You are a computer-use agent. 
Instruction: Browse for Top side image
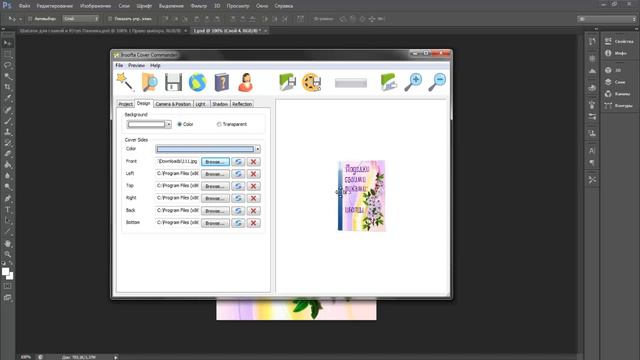point(215,186)
